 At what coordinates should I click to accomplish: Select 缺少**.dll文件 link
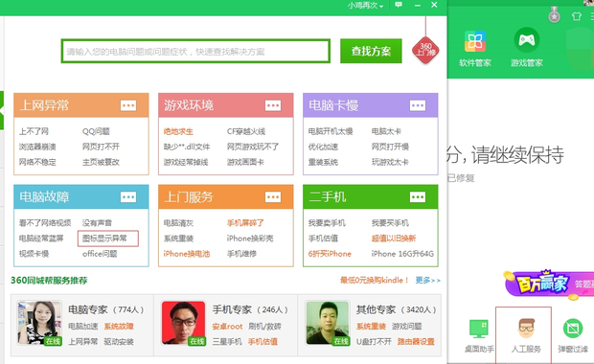pos(187,147)
